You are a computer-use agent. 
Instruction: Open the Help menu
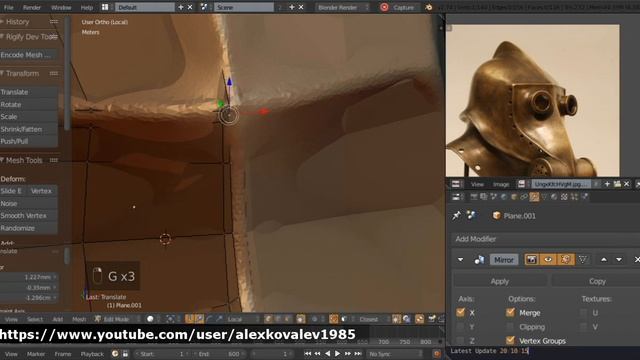(87, 7)
